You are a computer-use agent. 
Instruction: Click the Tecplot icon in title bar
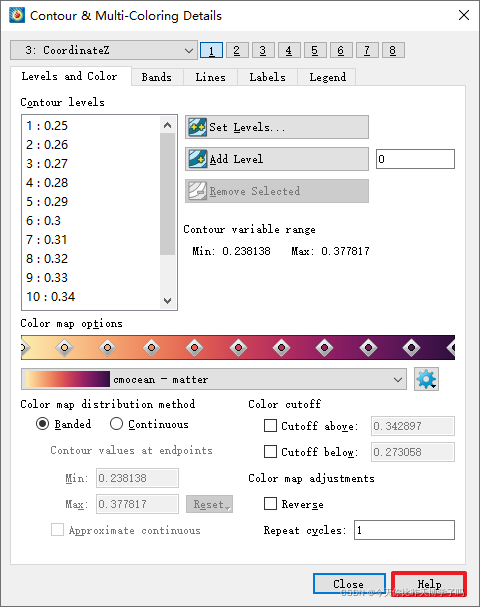17,15
